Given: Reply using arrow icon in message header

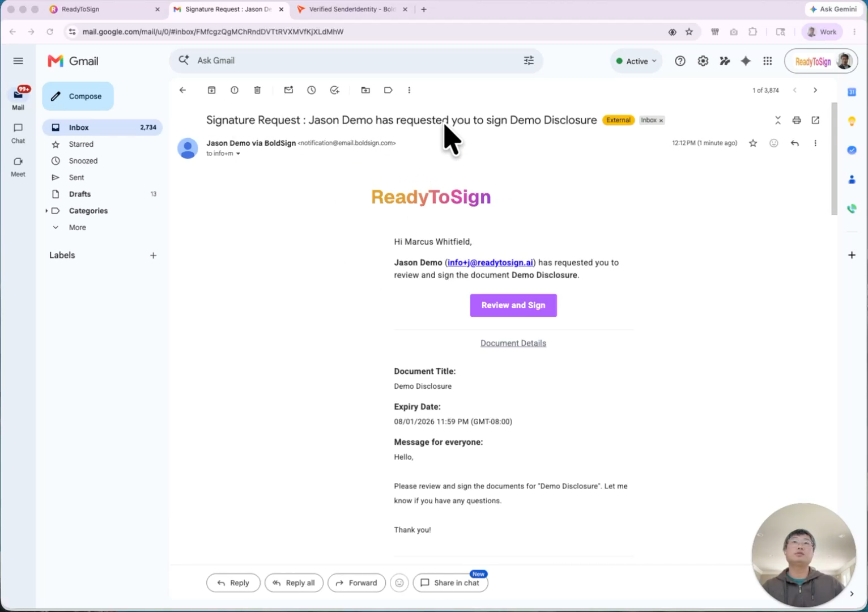Looking at the screenshot, I should (795, 143).
